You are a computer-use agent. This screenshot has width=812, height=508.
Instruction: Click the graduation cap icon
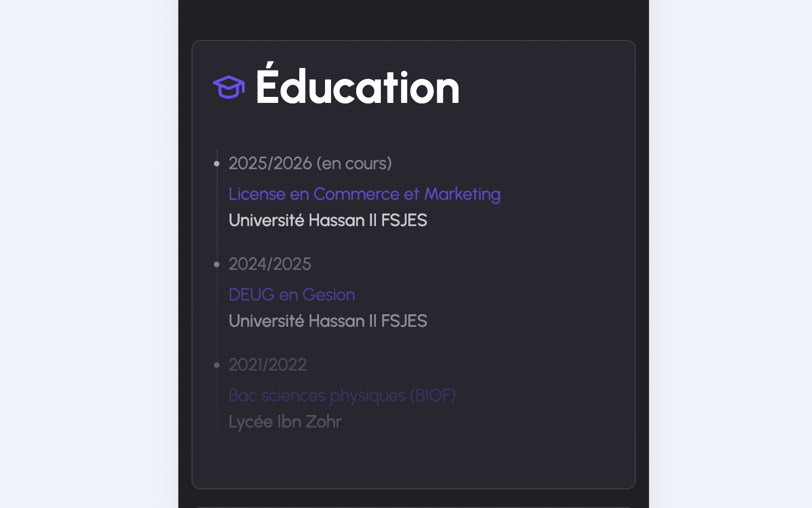pos(229,87)
